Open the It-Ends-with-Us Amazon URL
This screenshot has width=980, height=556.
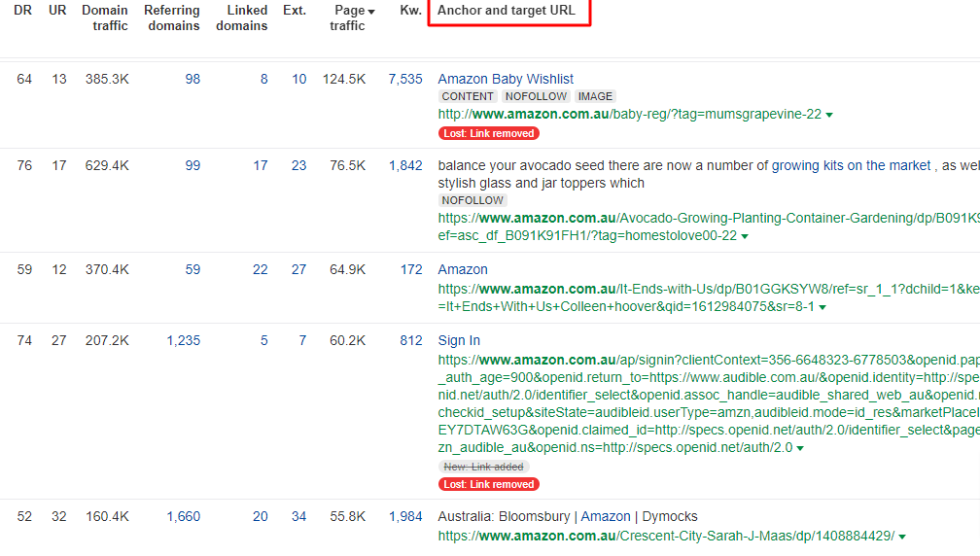point(709,298)
